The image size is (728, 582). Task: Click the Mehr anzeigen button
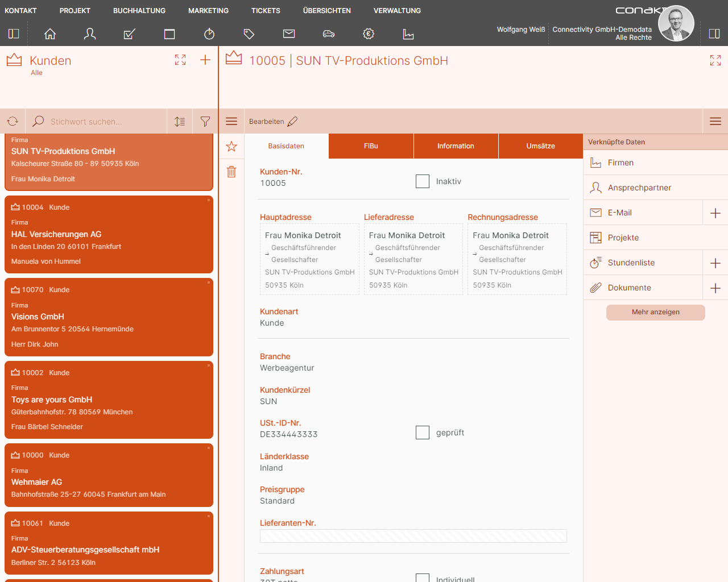[x=655, y=312]
